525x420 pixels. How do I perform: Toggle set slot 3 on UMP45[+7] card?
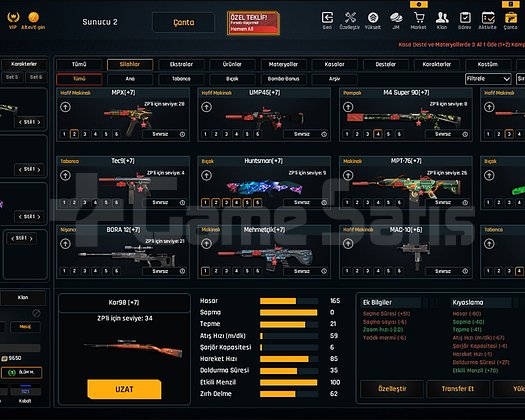click(x=226, y=134)
